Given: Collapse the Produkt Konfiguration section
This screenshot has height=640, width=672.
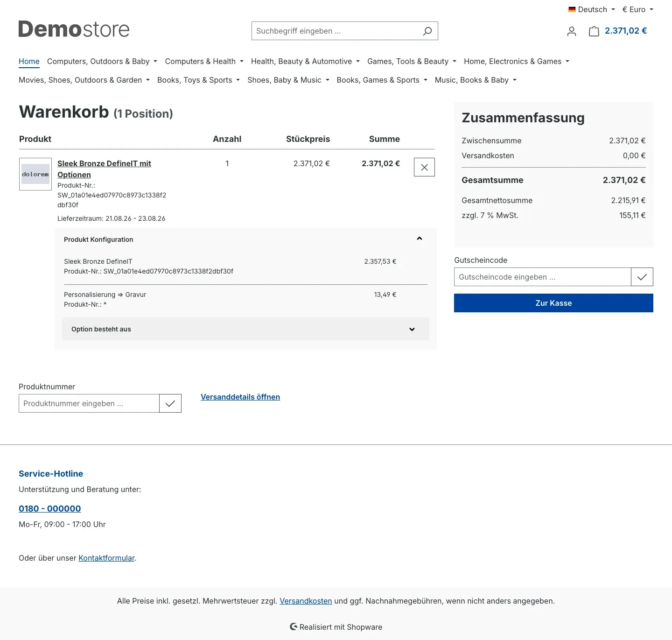Looking at the screenshot, I should click(x=420, y=239).
